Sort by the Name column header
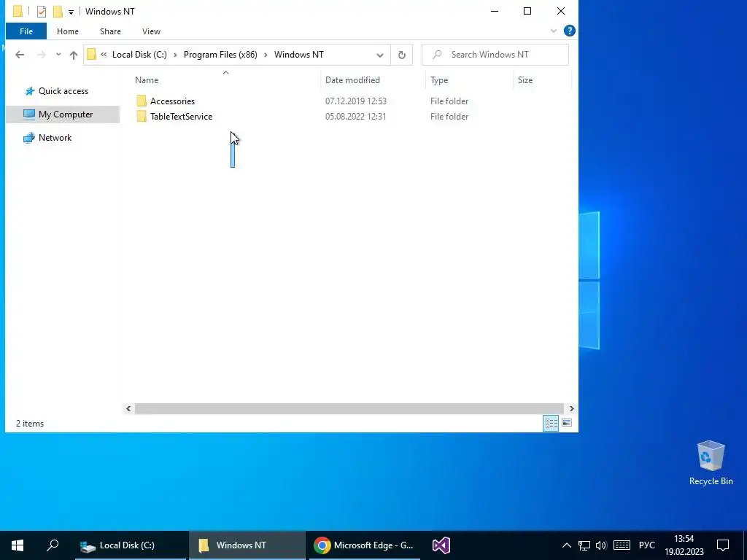 (x=147, y=80)
